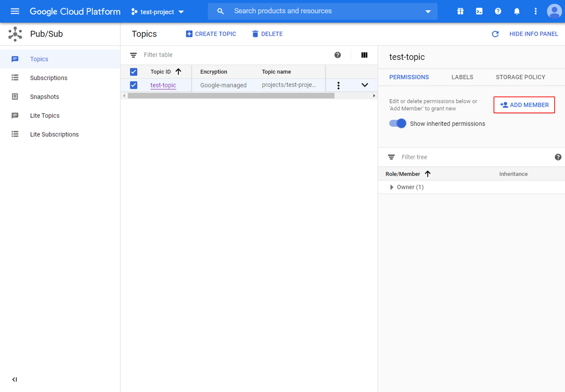Open the column display options icon
Screen dimensions: 565x392
coord(364,55)
